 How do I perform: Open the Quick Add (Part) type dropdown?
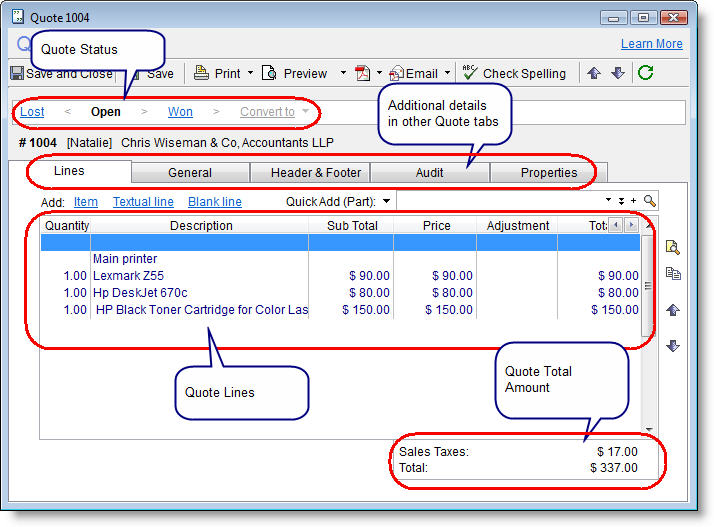pos(386,201)
